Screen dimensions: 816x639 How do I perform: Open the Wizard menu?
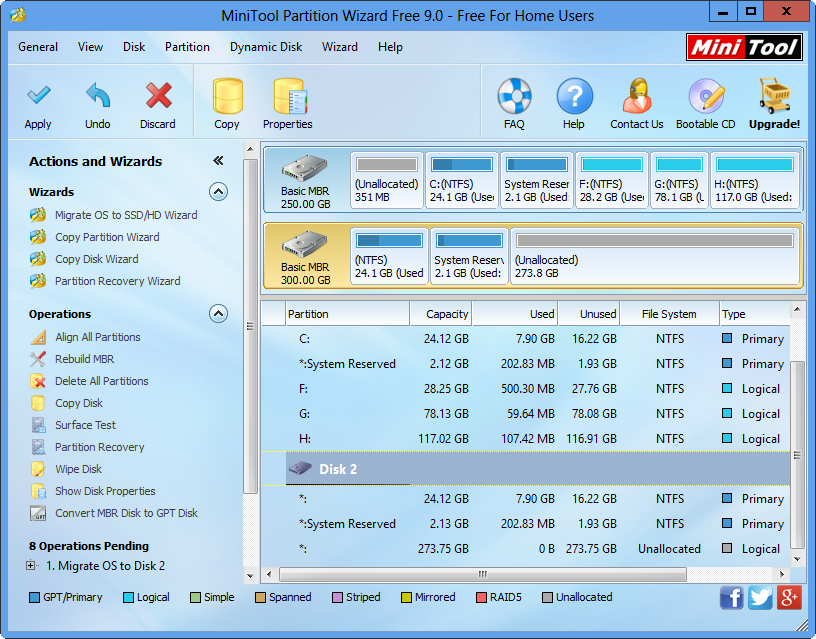point(340,47)
